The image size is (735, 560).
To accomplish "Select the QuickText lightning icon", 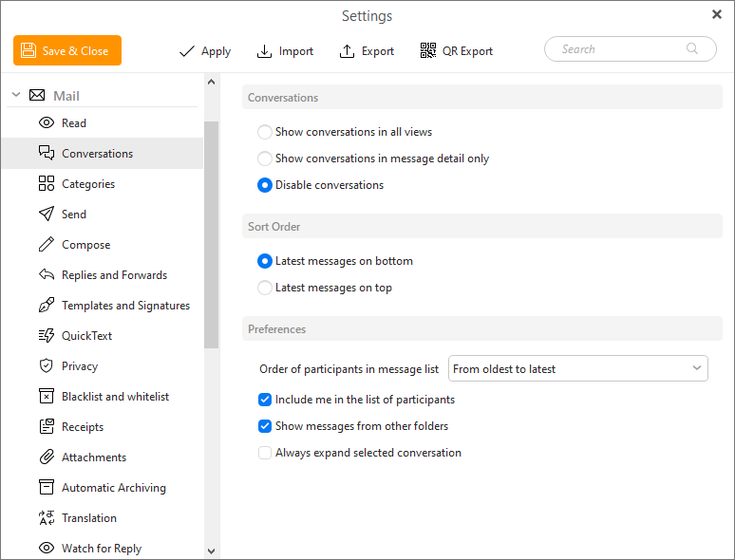I will pos(46,336).
